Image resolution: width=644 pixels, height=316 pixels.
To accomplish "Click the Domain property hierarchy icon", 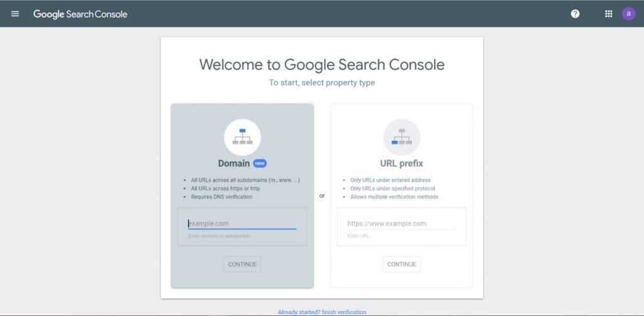I will pos(242,137).
